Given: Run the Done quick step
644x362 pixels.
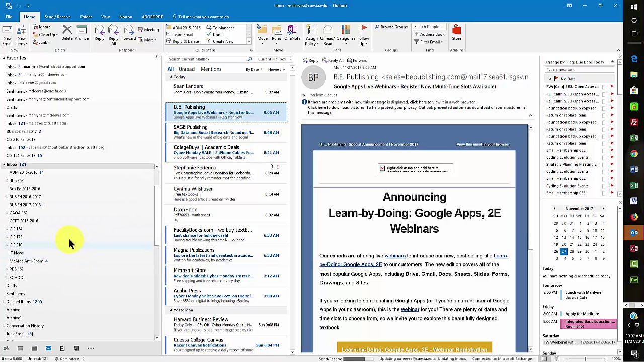Looking at the screenshot, I should pos(214,35).
